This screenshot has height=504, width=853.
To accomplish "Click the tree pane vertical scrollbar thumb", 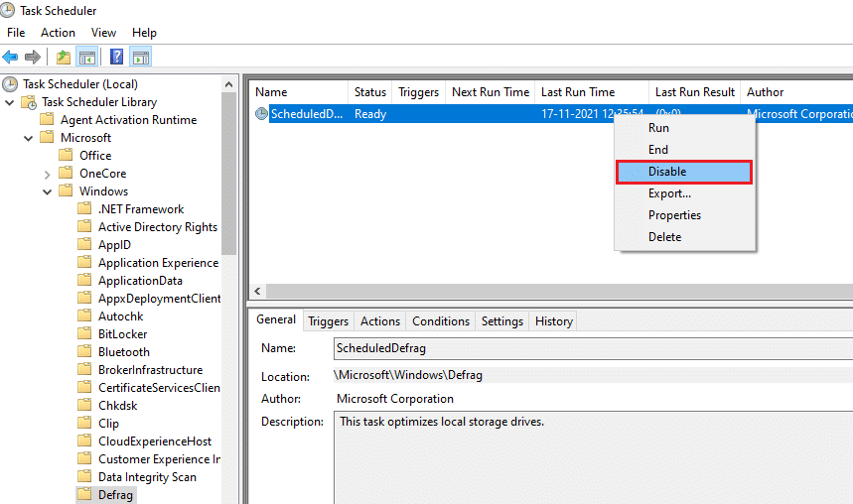I will click(229, 174).
